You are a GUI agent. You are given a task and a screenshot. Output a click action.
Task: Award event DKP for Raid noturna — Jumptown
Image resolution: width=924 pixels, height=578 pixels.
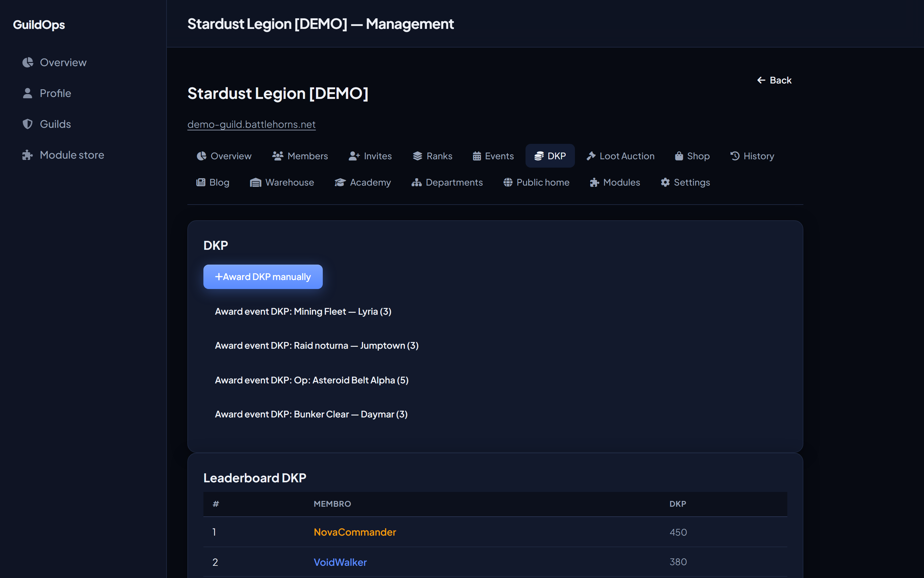pyautogui.click(x=317, y=346)
